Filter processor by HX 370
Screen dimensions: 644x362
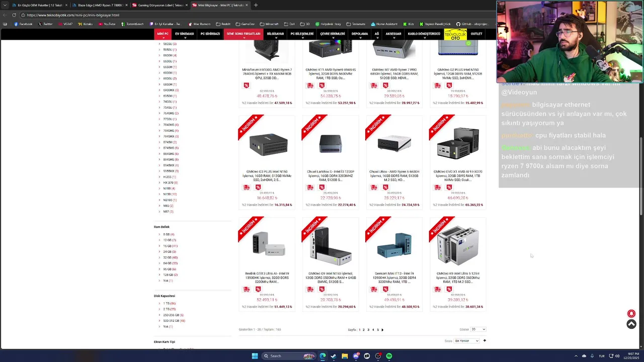[x=170, y=183]
